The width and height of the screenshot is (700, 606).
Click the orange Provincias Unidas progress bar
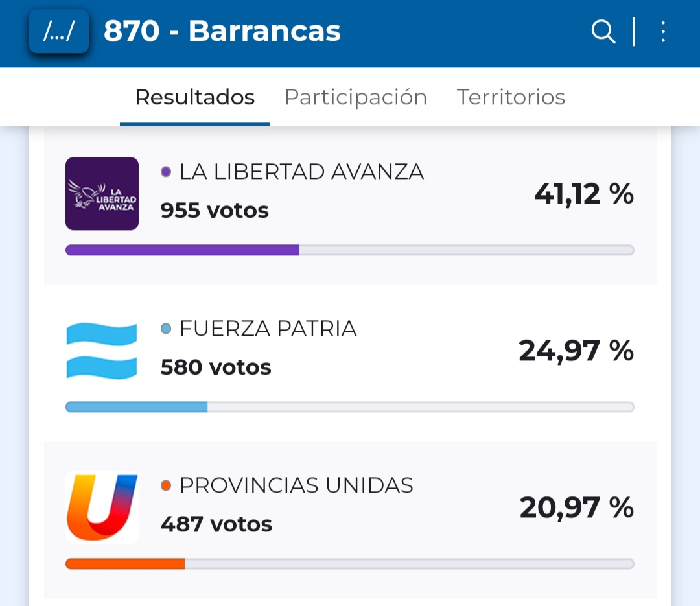click(x=125, y=564)
